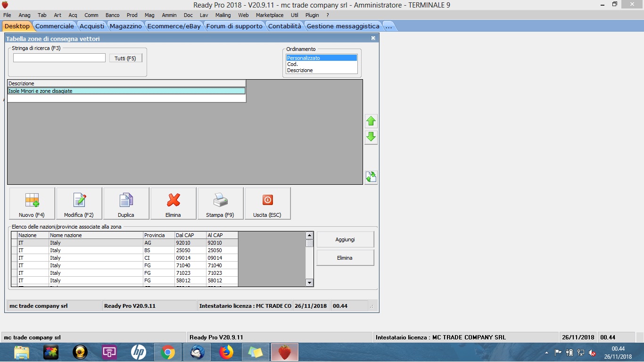Click Dal CAP cell 71023
The height and width of the screenshot is (362, 644).
(190, 273)
